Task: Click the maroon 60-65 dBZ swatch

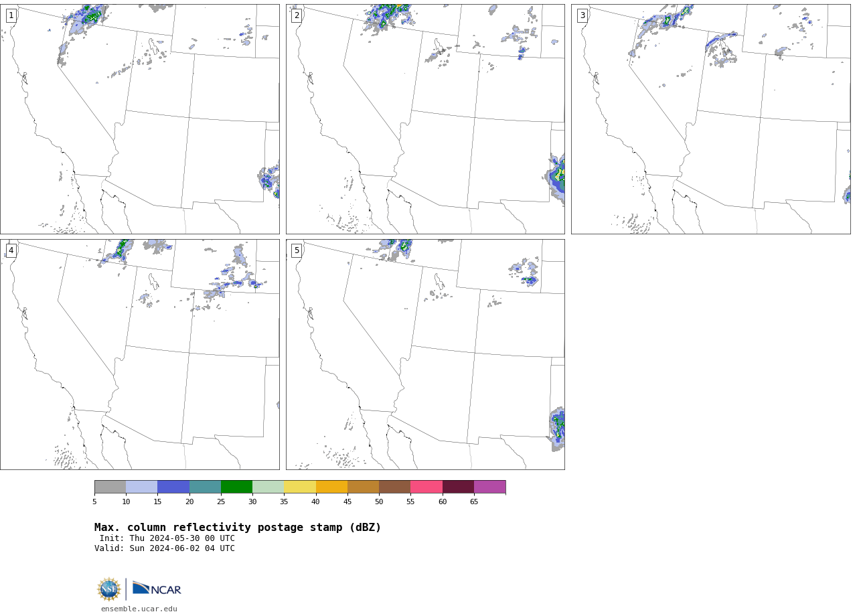Action: click(458, 487)
